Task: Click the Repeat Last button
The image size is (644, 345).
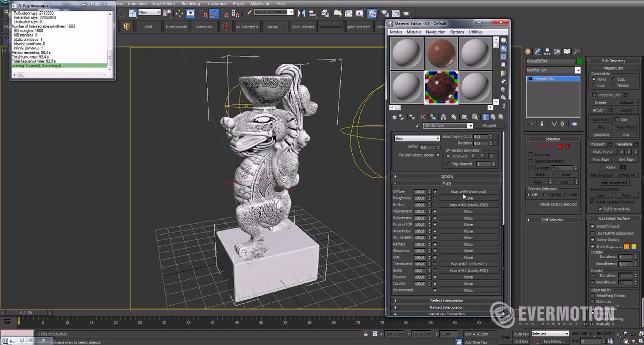Action: [613, 68]
